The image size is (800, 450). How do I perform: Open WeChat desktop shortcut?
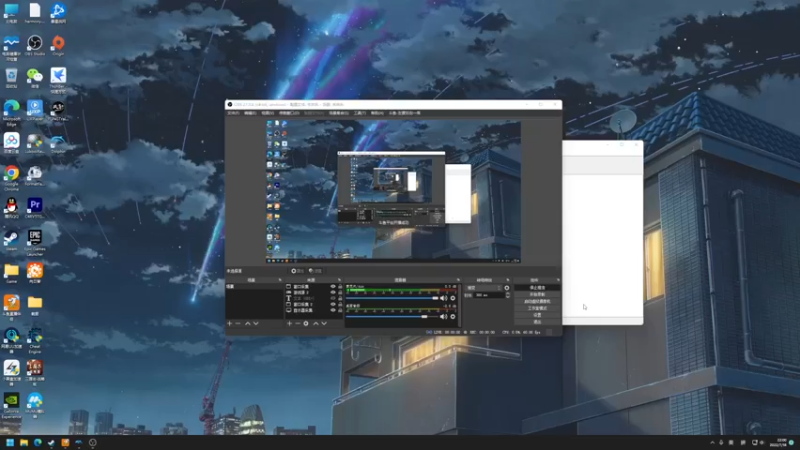tap(35, 78)
